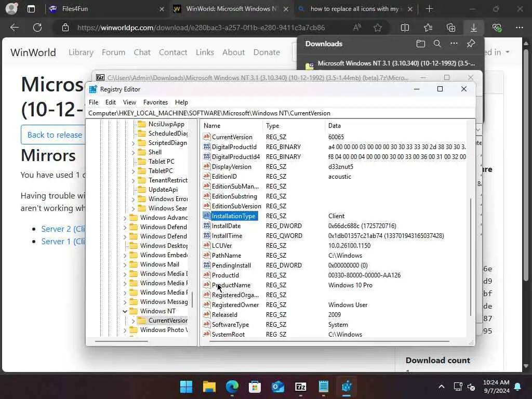Expand the CurrentVersion tree node

(133, 321)
